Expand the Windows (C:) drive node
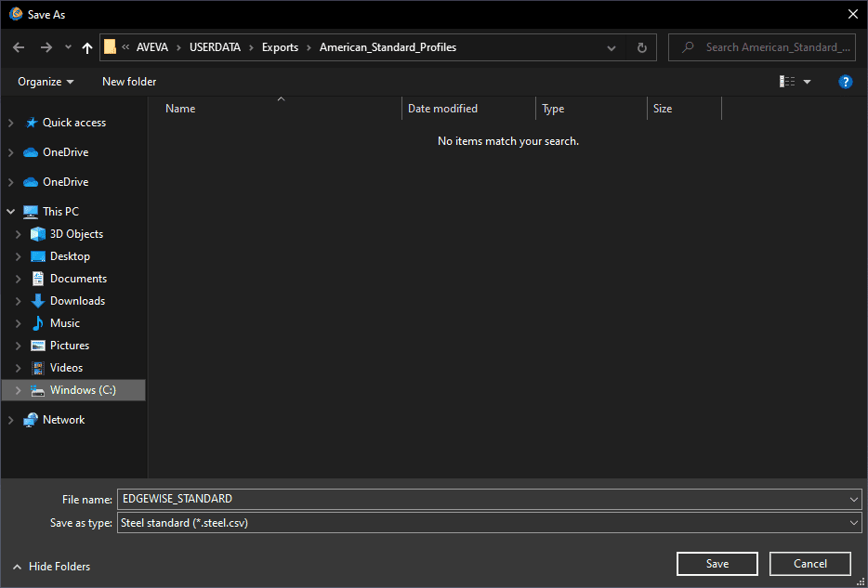The height and width of the screenshot is (588, 868). 19,390
